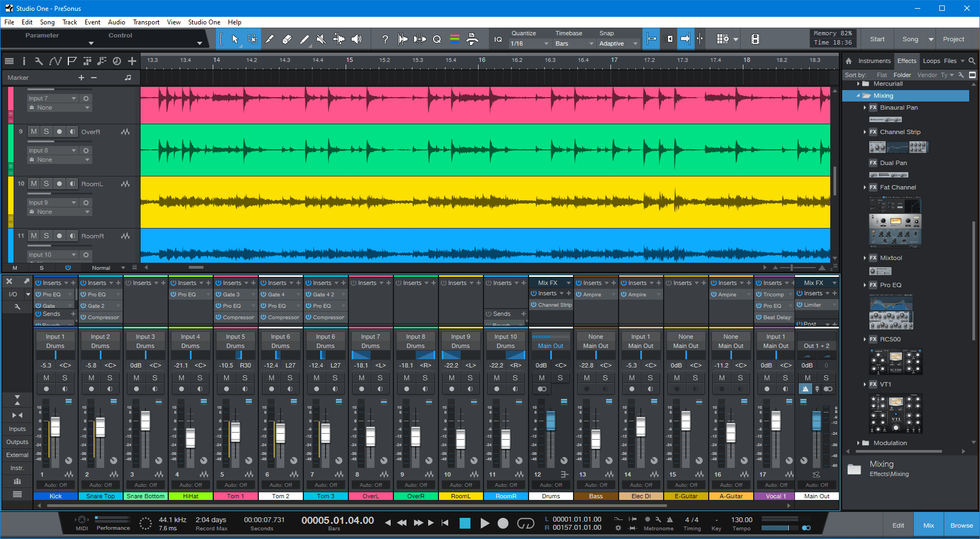Open the video filmstrip icon
The height and width of the screenshot is (539, 980).
pos(755,39)
